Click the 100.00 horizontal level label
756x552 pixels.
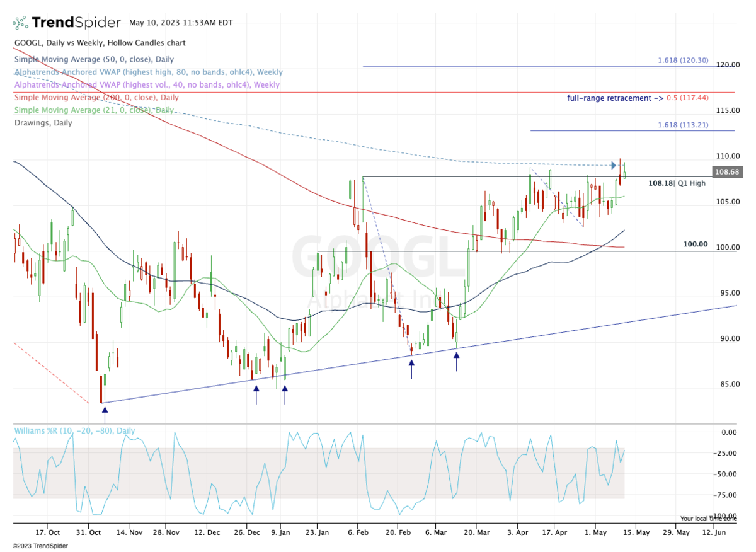pyautogui.click(x=696, y=244)
